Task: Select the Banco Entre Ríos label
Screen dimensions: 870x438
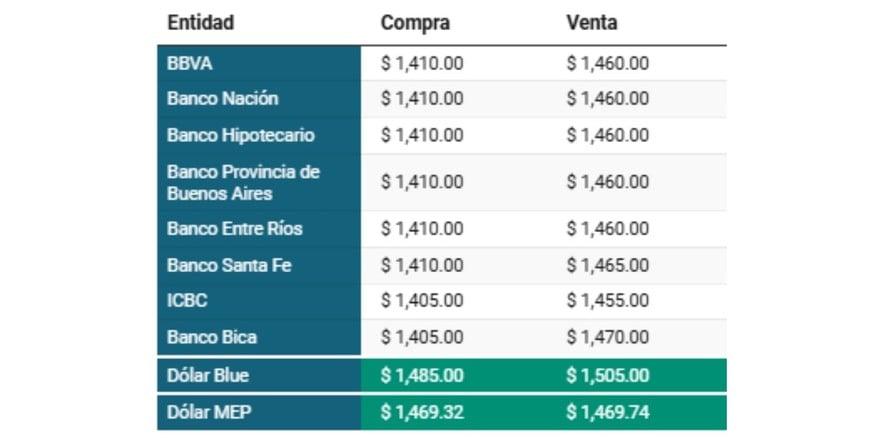Action: (235, 229)
